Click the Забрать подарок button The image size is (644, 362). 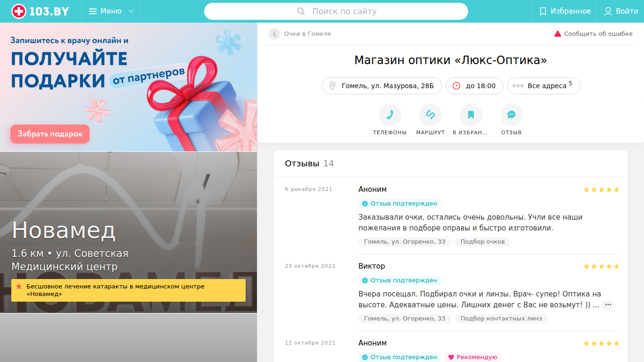click(x=50, y=134)
